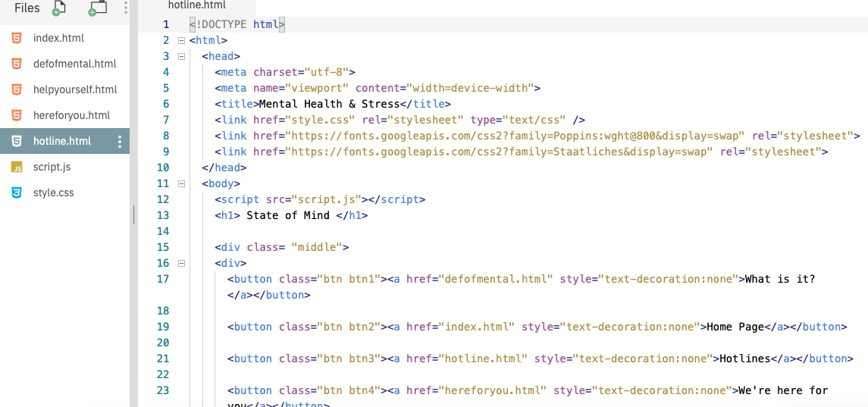The height and width of the screenshot is (407, 868).
Task: Click the HTML icon beside hotline.html
Action: (17, 141)
